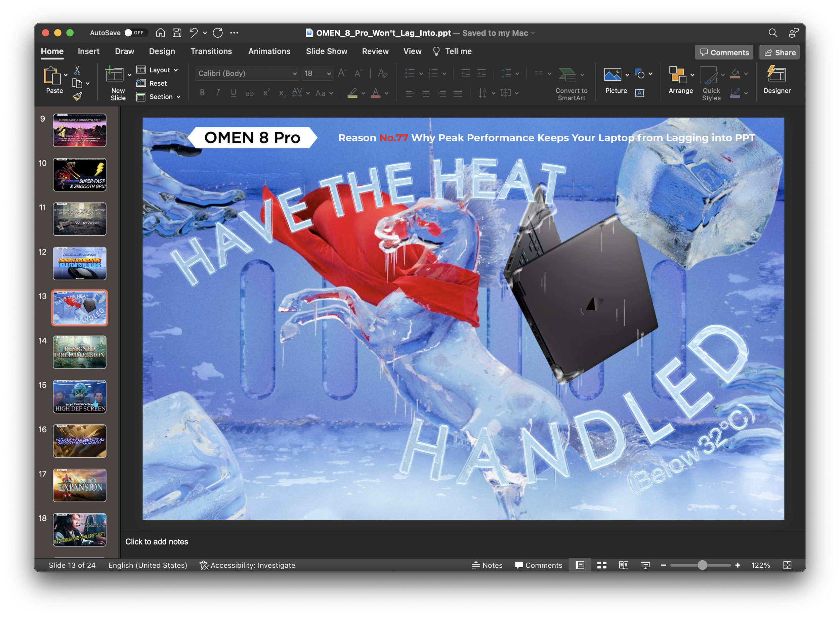The width and height of the screenshot is (840, 617).
Task: Select slide 14 thumbnail Designed for Immersion
Action: 80,352
